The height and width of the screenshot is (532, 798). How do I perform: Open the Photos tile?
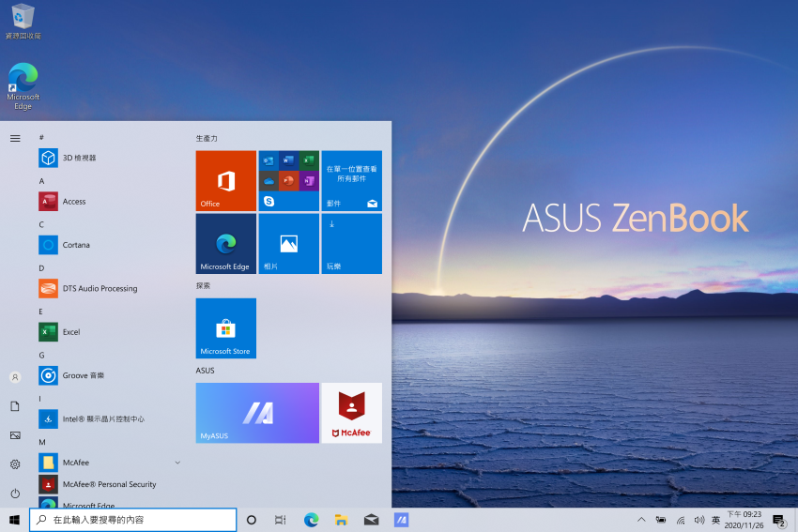[x=288, y=244]
